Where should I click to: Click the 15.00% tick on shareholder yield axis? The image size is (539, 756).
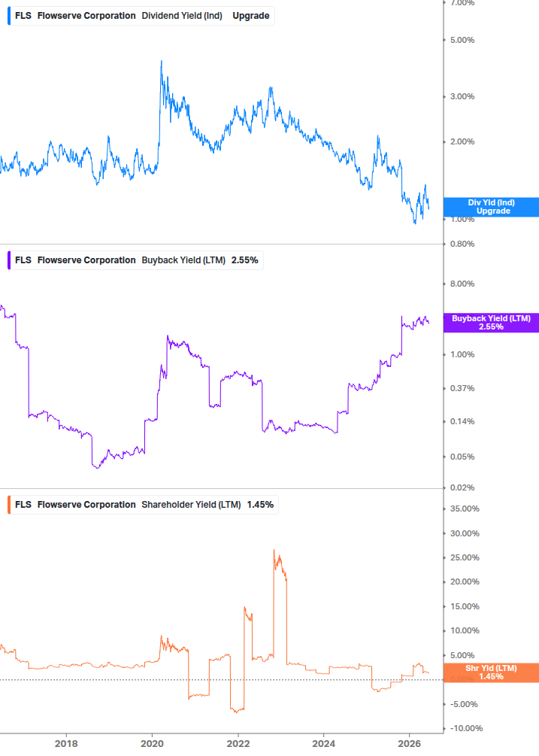click(x=465, y=606)
